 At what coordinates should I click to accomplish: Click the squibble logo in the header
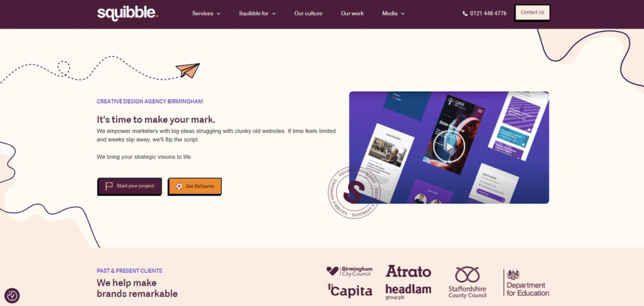(x=128, y=13)
